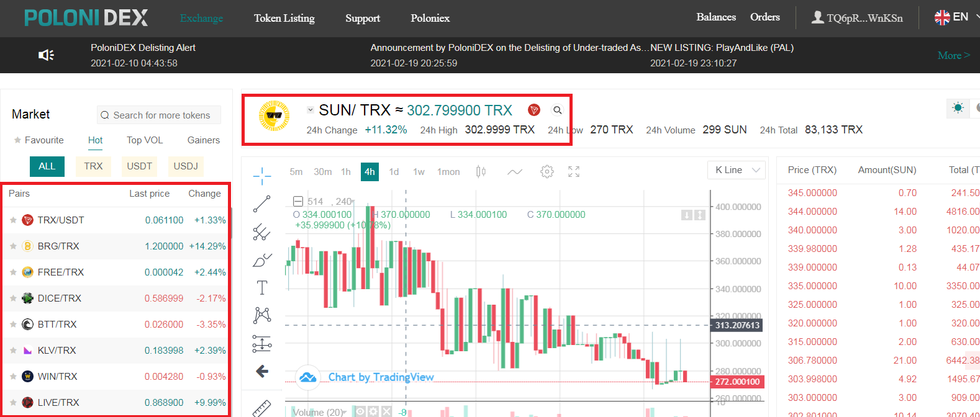Click the TradingView cloud logo
The height and width of the screenshot is (417, 980).
pos(307,377)
